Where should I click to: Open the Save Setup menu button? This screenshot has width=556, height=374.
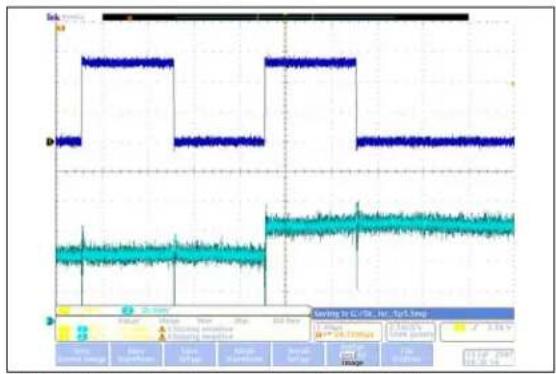click(x=190, y=354)
